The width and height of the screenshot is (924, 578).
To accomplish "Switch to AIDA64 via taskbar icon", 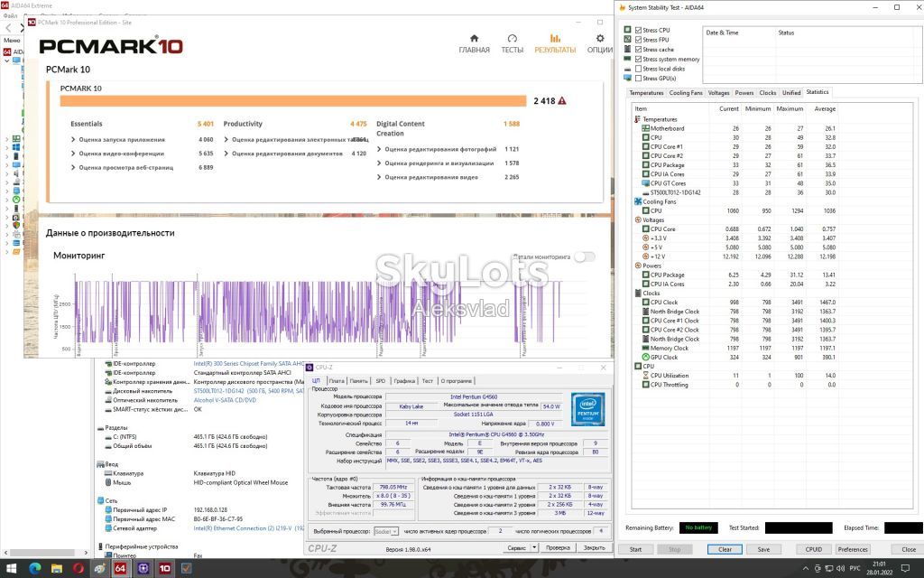I will 120,569.
